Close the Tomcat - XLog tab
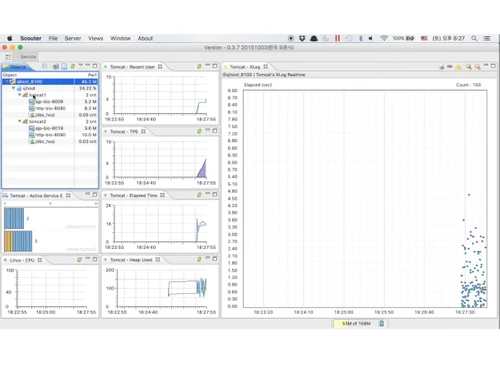500x375 pixels. (x=265, y=67)
